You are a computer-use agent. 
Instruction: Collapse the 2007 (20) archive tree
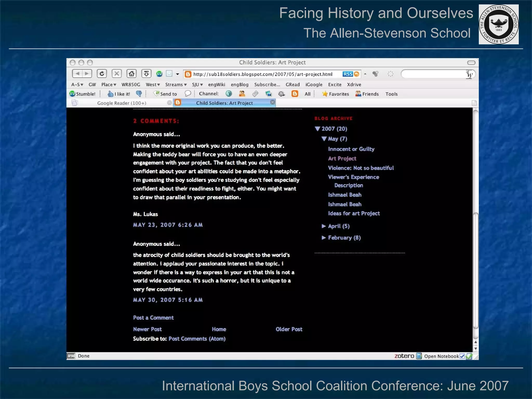pyautogui.click(x=317, y=129)
